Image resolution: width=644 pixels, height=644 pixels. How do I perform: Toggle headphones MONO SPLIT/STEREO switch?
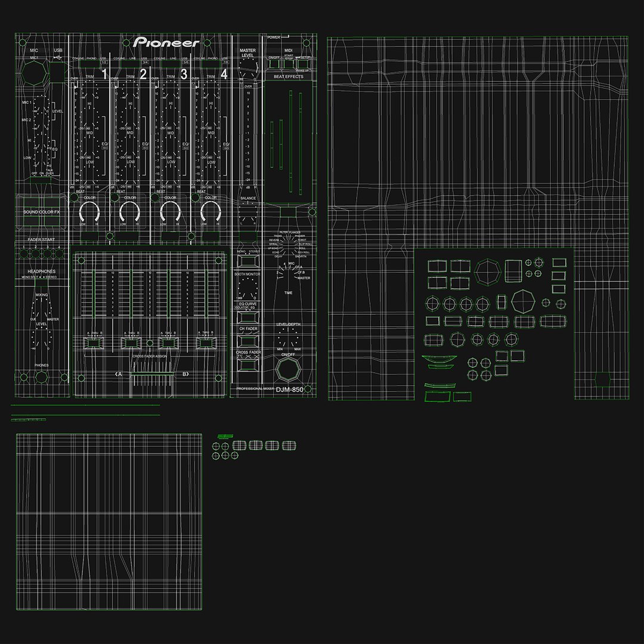pyautogui.click(x=41, y=283)
